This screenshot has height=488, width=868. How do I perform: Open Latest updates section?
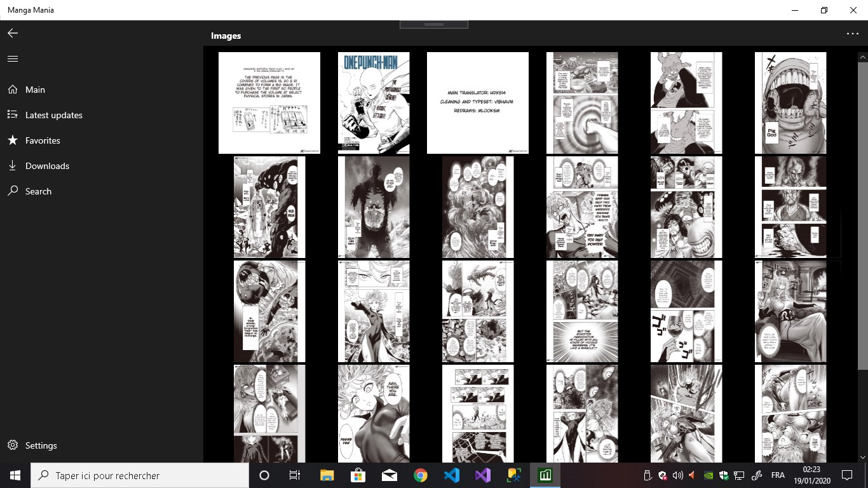(102, 115)
